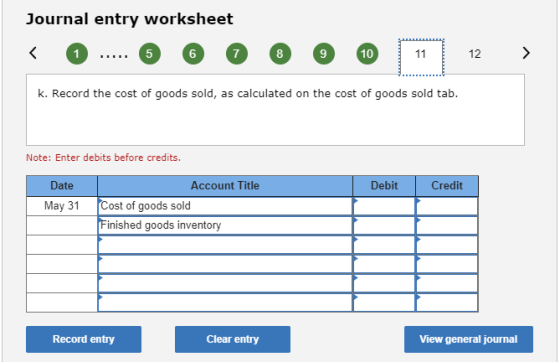The image size is (560, 362).
Task: Click the Clear entry button
Action: (x=232, y=339)
